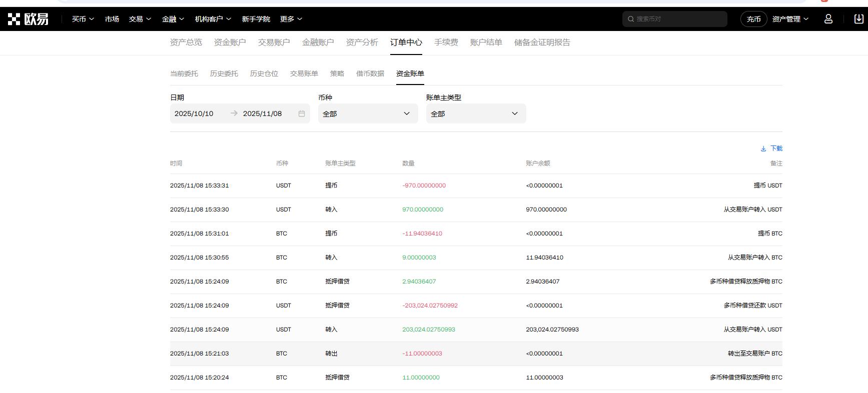Switch to the 历史委托 tab
868x393 pixels.
(224, 73)
